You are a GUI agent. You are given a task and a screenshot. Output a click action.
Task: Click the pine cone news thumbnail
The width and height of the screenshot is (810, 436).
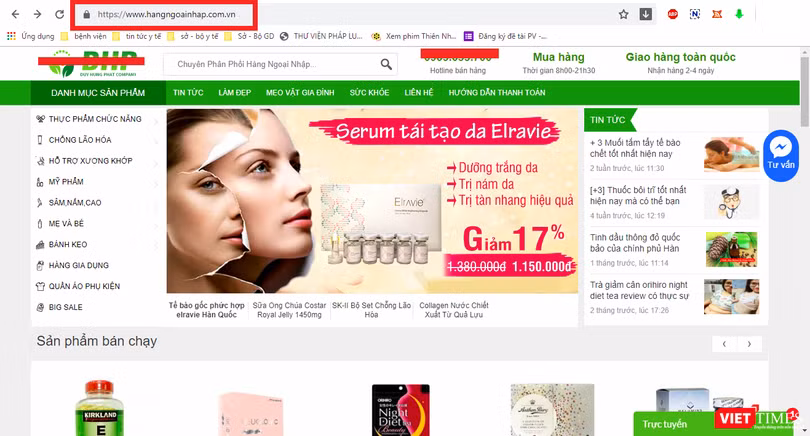coord(731,250)
